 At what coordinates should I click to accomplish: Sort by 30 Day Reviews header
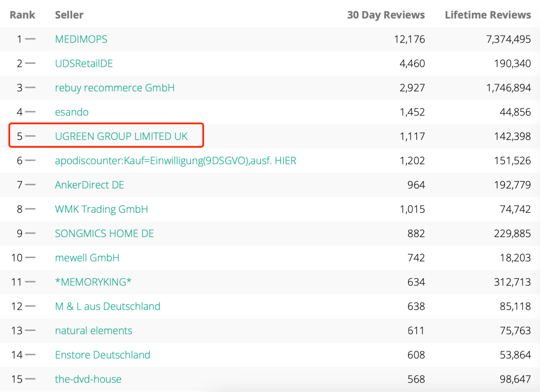click(385, 15)
